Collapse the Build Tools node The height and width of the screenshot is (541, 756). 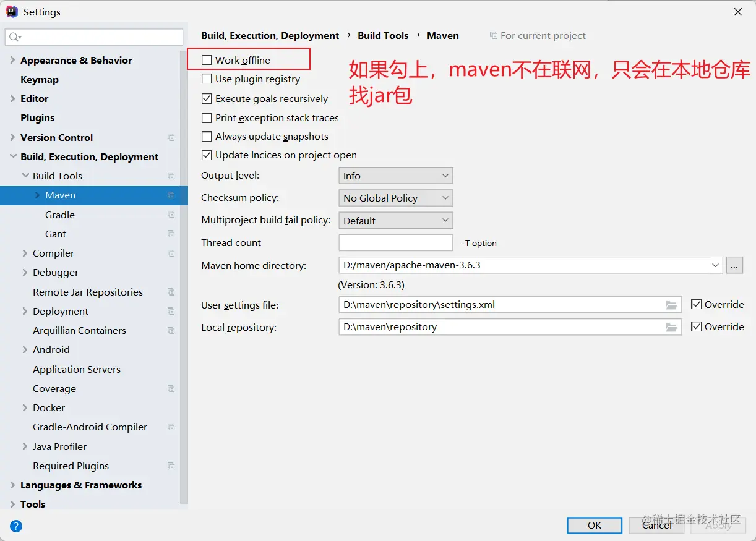(x=25, y=176)
